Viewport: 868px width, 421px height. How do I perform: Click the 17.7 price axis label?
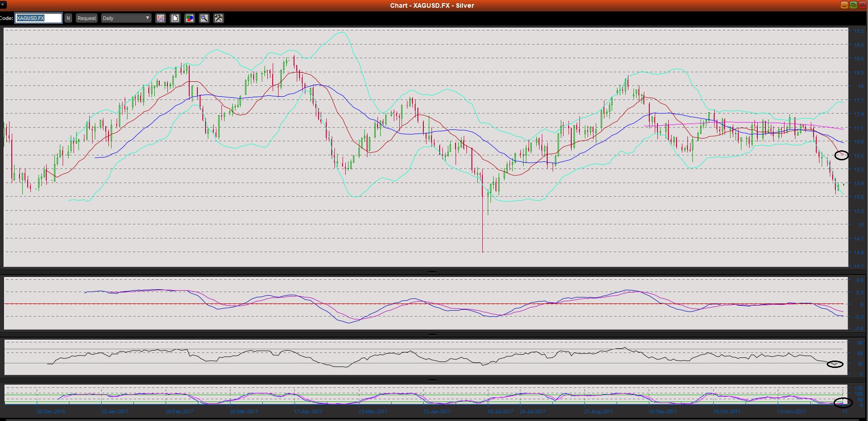pyautogui.click(x=859, y=100)
